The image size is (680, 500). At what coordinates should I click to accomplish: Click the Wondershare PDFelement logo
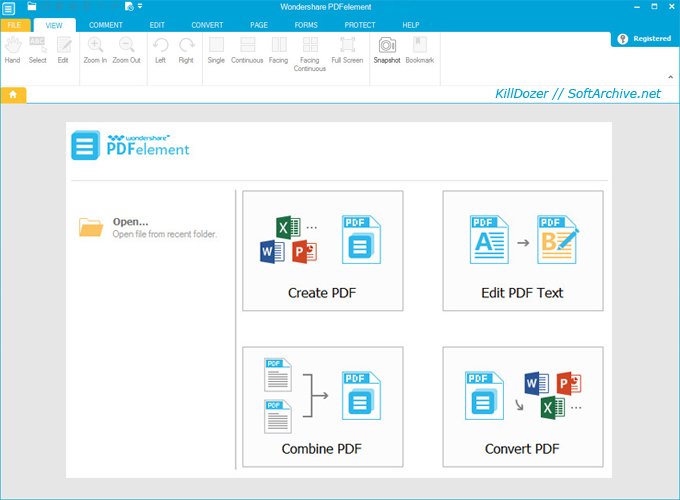131,146
